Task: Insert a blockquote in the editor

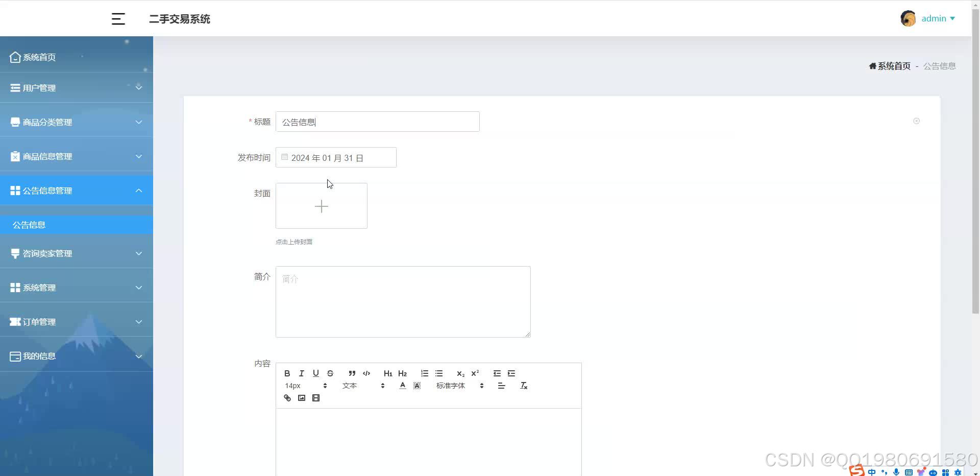Action: pyautogui.click(x=352, y=373)
